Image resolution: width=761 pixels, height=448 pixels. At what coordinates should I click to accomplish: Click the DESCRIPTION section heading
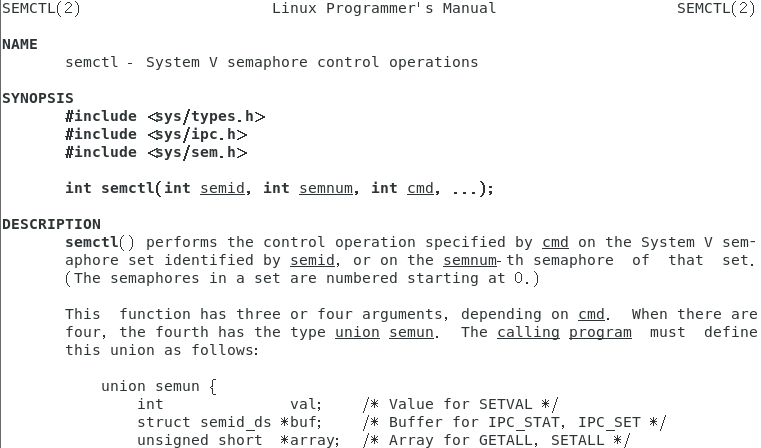(51, 224)
